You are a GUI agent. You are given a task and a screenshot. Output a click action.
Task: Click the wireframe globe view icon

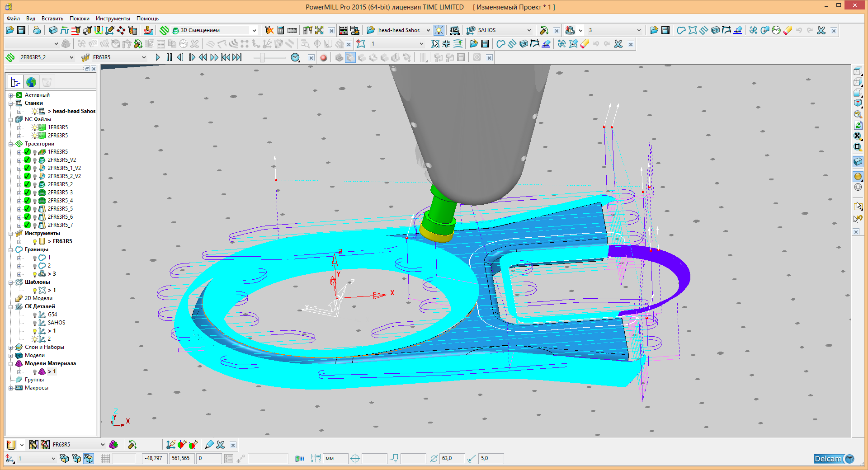coord(858,187)
